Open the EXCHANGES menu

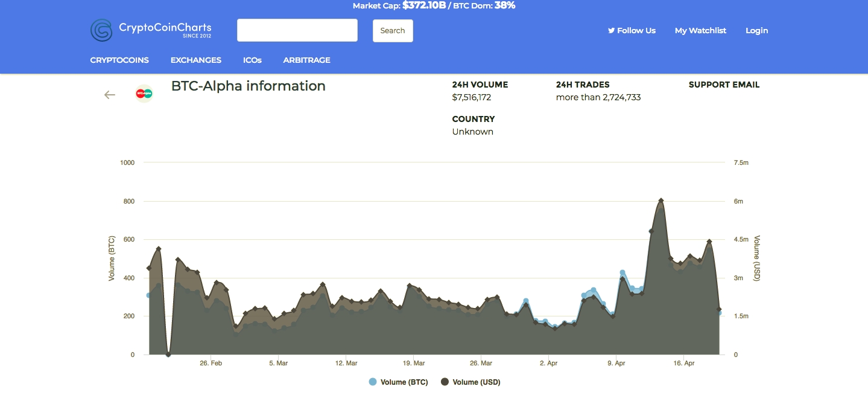click(x=196, y=60)
